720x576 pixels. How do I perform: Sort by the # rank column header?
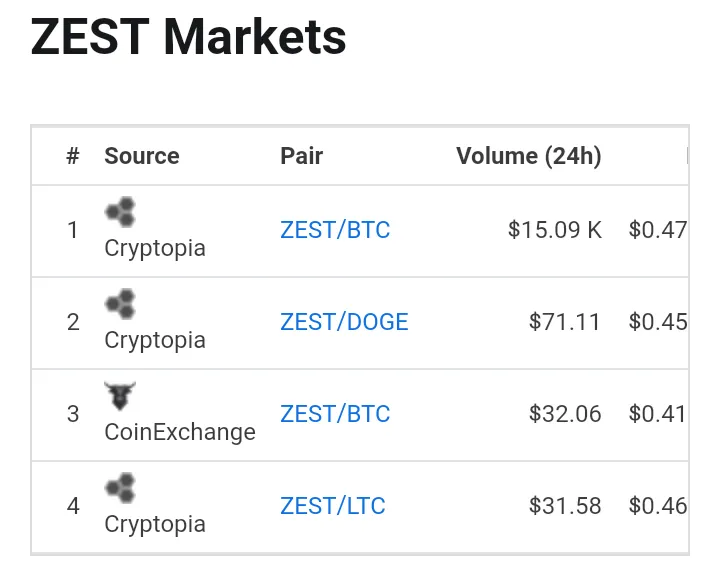73,156
